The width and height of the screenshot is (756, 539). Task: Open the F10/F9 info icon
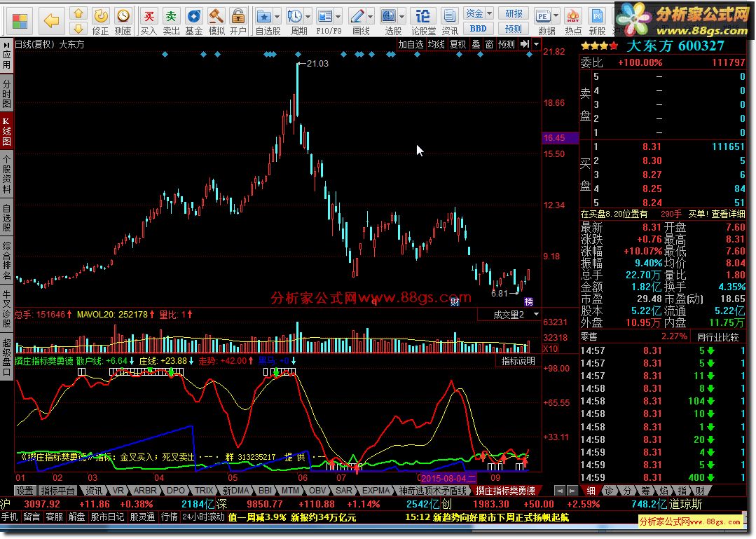point(325,16)
